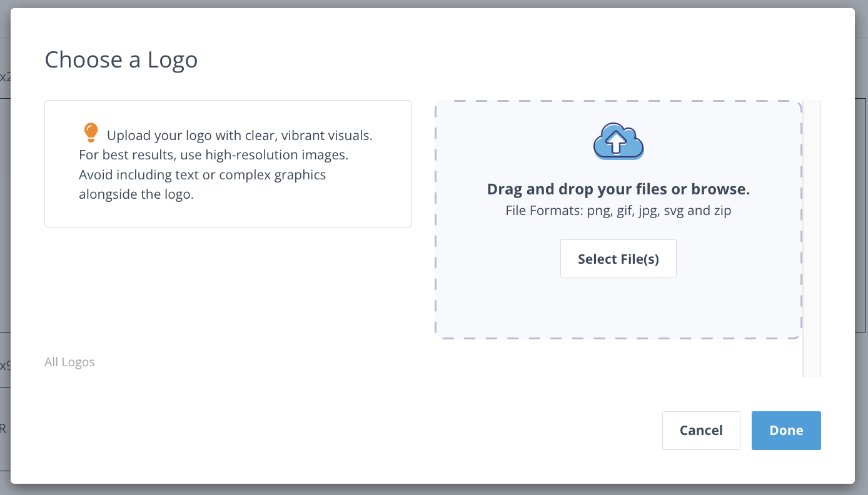
Task: Click the orange lightbulb tip icon
Action: tap(91, 132)
